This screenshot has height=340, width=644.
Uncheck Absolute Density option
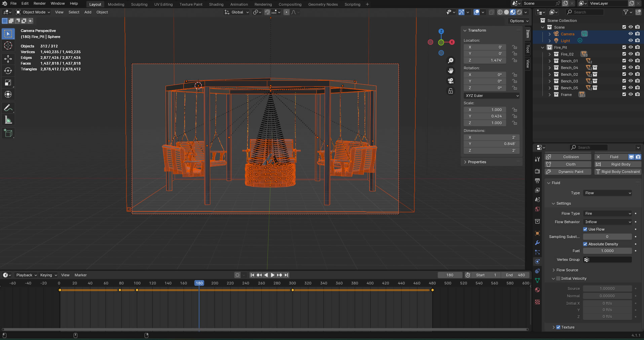[585, 244]
